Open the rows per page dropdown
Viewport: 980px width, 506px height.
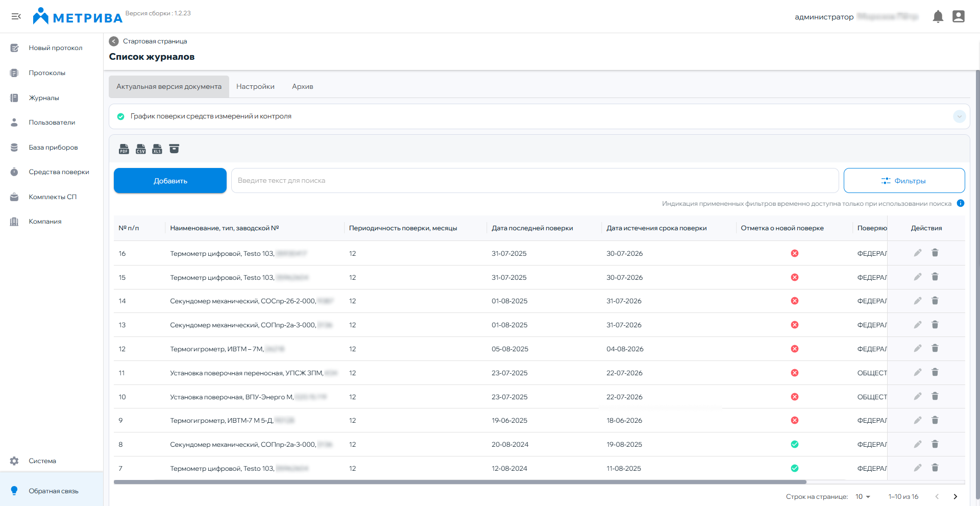tap(863, 497)
